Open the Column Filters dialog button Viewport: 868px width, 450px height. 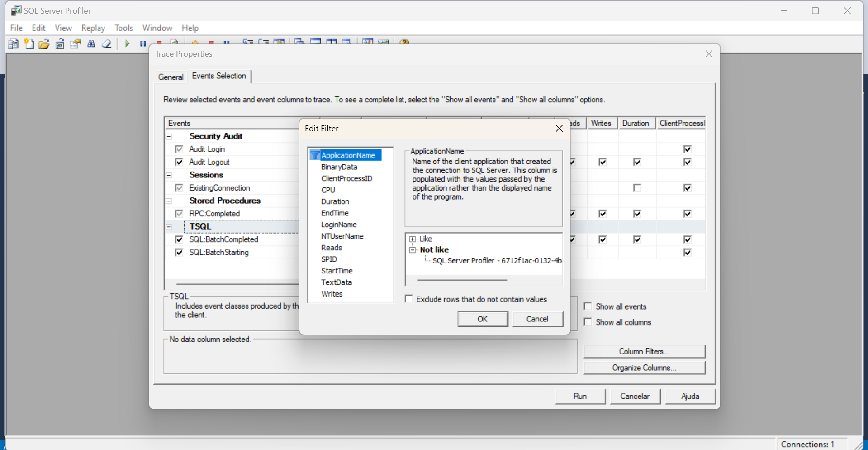tap(644, 352)
